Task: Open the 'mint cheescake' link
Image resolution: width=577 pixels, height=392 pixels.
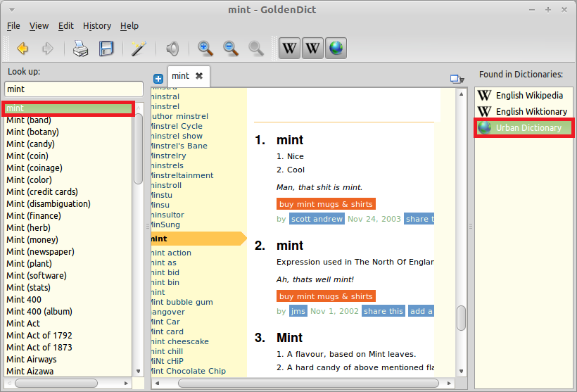Action: tap(180, 341)
